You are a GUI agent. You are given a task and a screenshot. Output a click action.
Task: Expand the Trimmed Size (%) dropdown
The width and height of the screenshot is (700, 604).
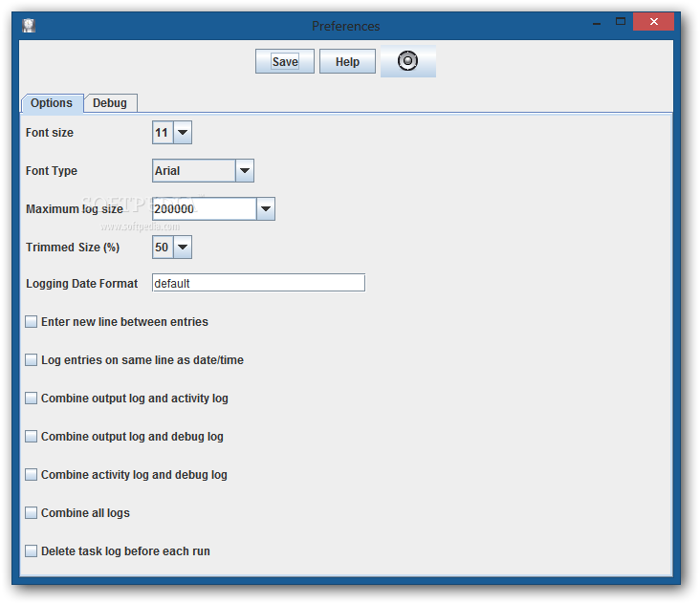point(183,248)
